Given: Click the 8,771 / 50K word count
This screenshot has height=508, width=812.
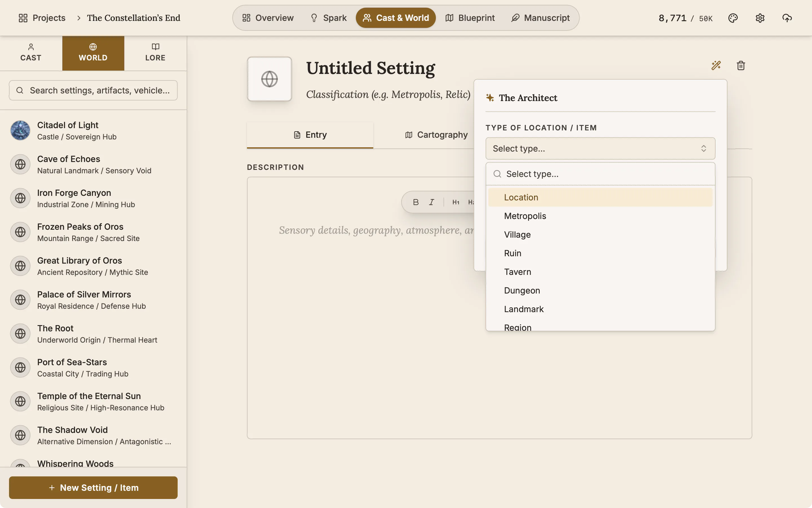Looking at the screenshot, I should point(685,18).
